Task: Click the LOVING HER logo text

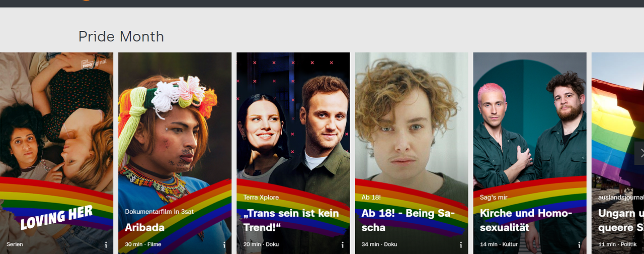Action: click(56, 217)
